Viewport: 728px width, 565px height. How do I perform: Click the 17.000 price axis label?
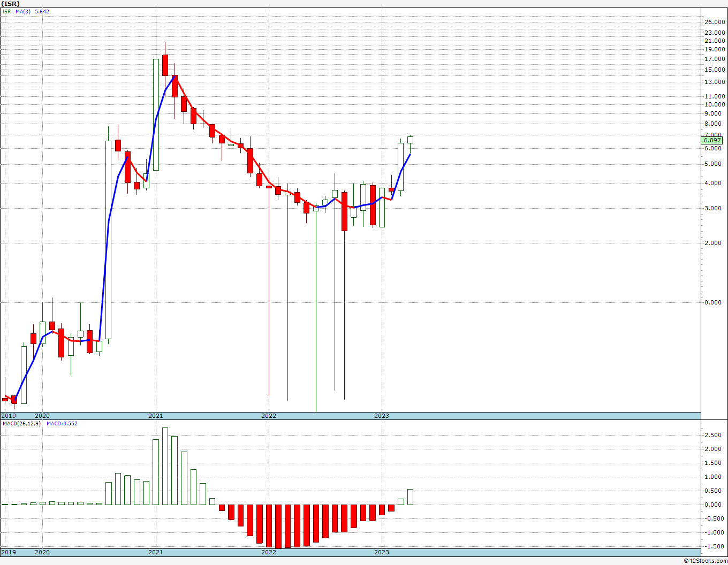(x=715, y=59)
